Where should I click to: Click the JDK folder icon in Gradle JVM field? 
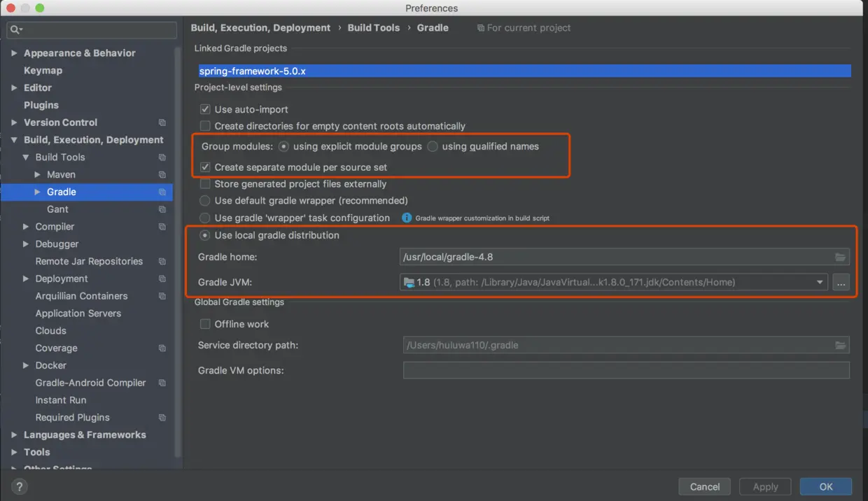409,283
